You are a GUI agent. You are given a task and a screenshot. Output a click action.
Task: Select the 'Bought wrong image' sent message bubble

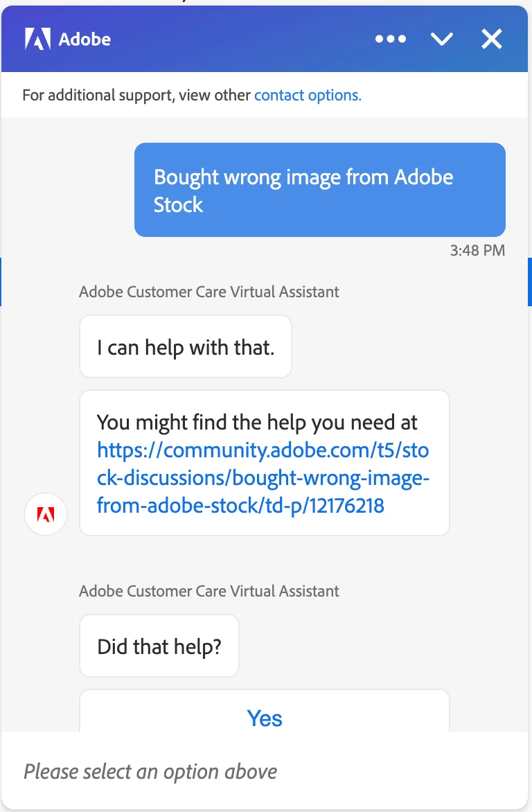pyautogui.click(x=319, y=190)
